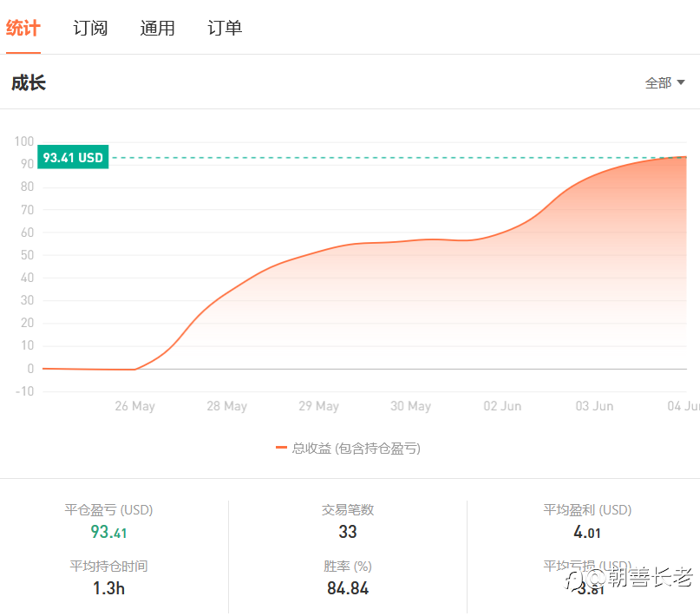Click the 30 May axis label
Image resolution: width=700 pixels, height=616 pixels.
click(x=410, y=406)
